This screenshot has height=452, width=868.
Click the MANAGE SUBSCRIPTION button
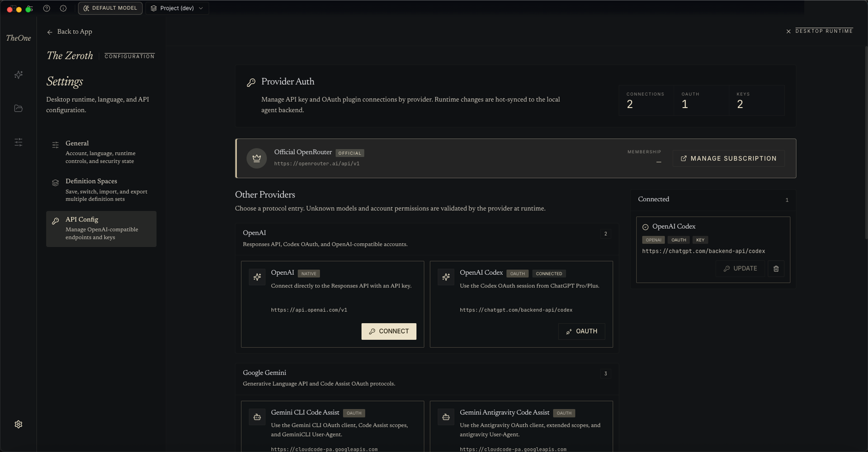[728, 159]
